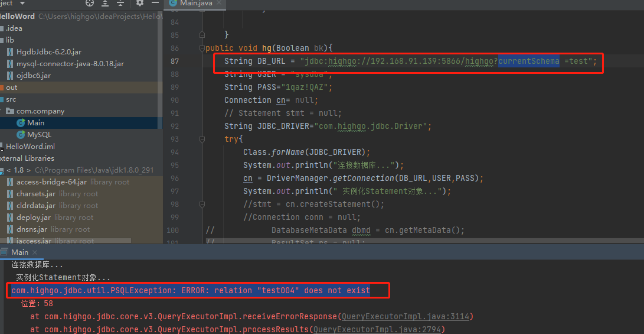
Task: Click the class icon beside MySQL in the tree
Action: click(21, 135)
